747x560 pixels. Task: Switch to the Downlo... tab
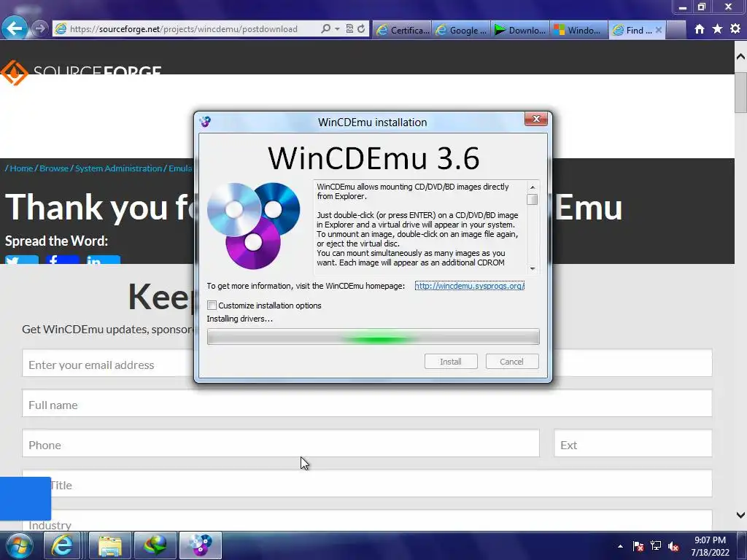pyautogui.click(x=520, y=30)
